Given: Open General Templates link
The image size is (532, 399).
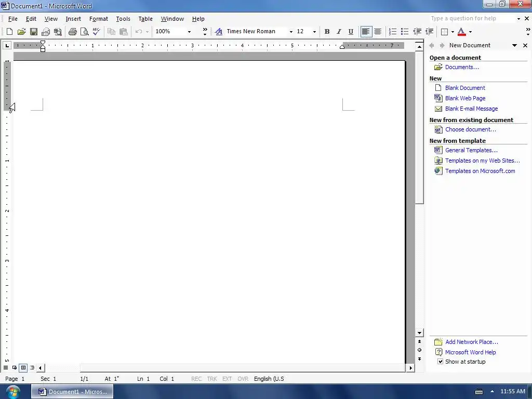Looking at the screenshot, I should coord(471,150).
